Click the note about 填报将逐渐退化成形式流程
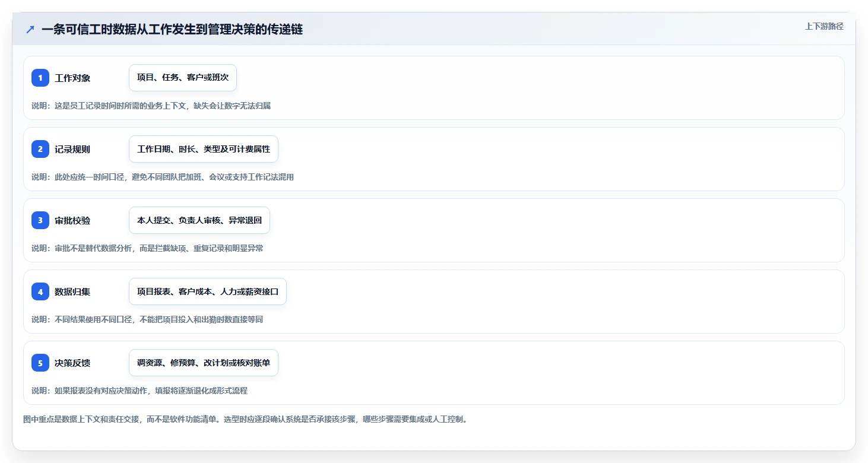868x463 pixels. click(x=140, y=391)
